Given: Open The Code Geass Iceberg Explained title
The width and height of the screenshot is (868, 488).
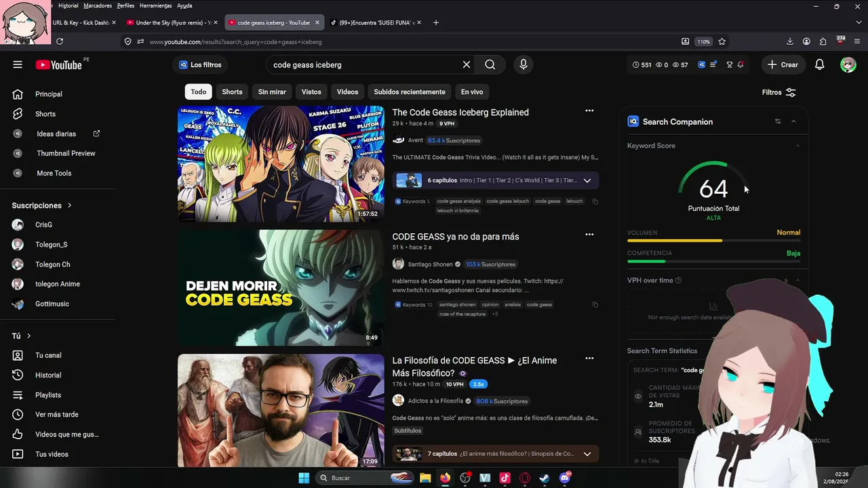Looking at the screenshot, I should click(460, 113).
